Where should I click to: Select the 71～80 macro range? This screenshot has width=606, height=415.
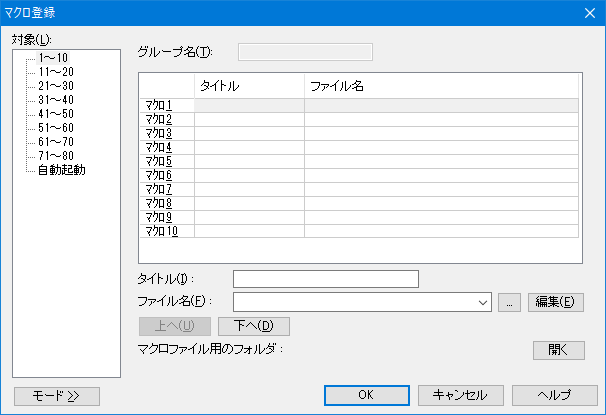click(55, 156)
